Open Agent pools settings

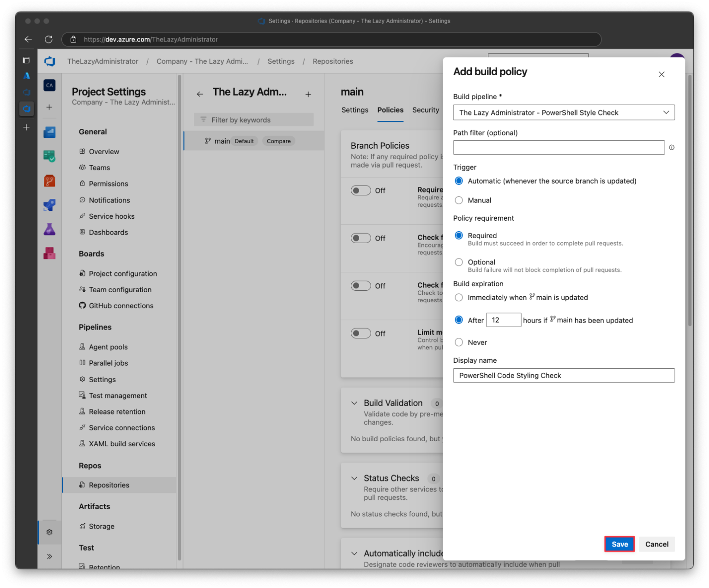tap(104, 347)
